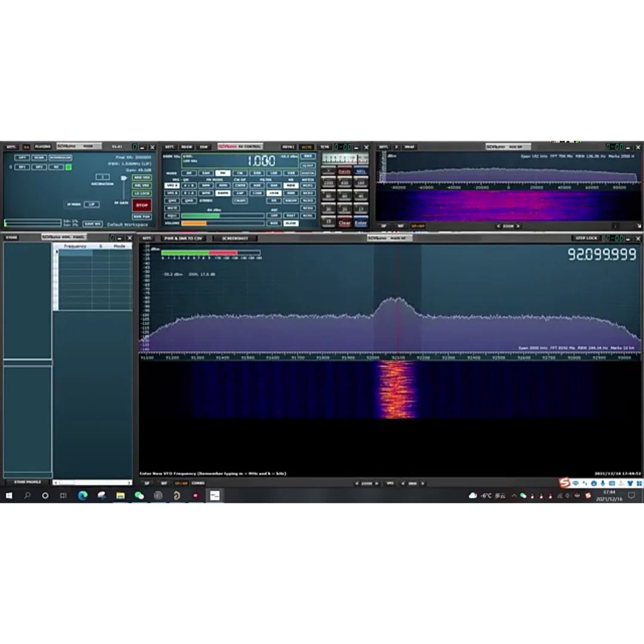
Task: Click the red Sogou input icon
Action: 565,482
